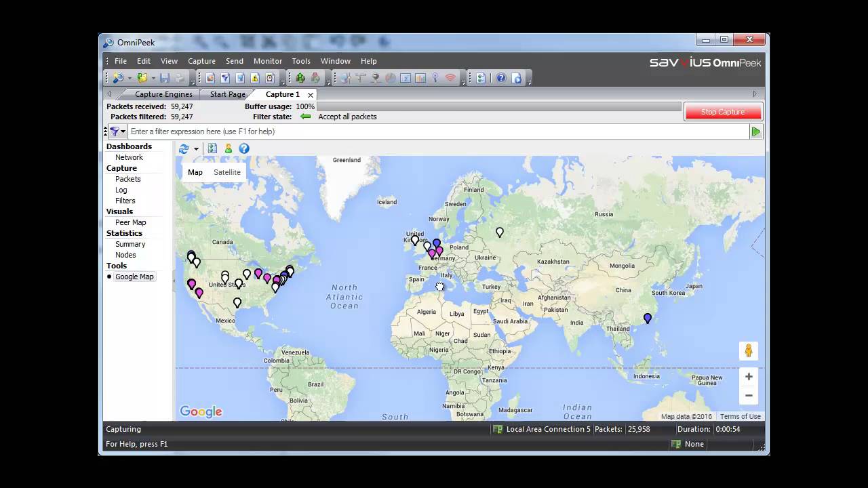This screenshot has height=488, width=868.
Task: Click the Street View pegman icon
Action: [749, 350]
